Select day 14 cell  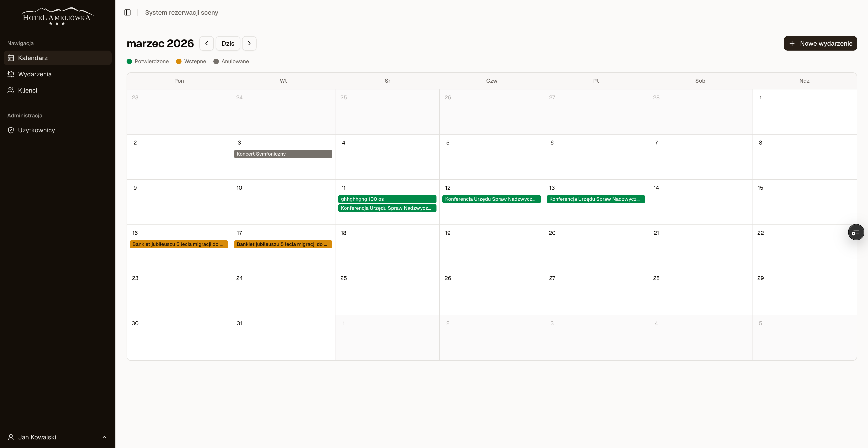point(700,202)
